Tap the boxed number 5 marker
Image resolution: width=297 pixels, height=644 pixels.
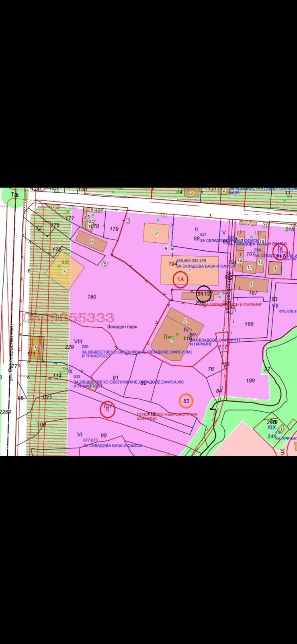point(105,264)
